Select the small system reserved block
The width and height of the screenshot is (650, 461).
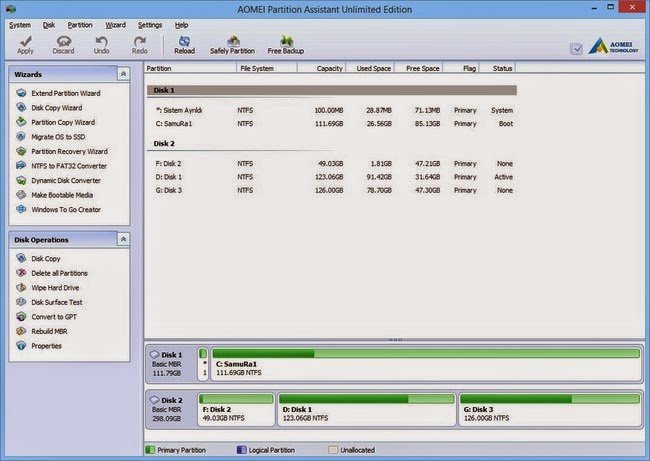203,364
